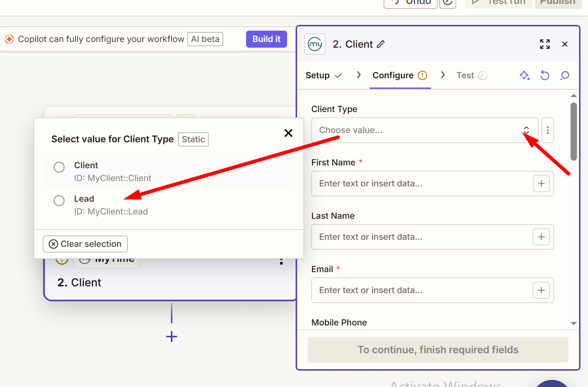Click the Copilot sparkle icon in banner
Viewport: 588px width, 387px height.
[9, 39]
